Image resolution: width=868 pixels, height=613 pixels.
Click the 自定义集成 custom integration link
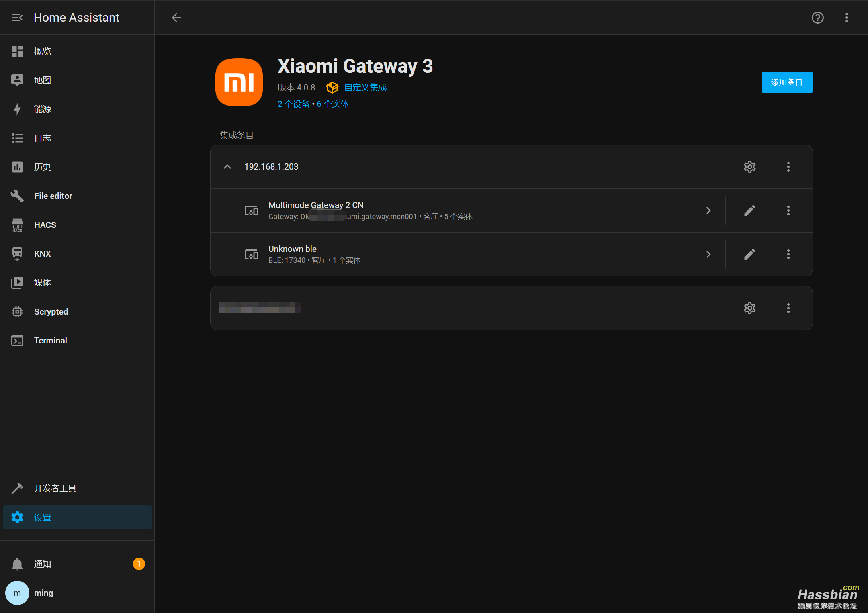[x=365, y=88]
